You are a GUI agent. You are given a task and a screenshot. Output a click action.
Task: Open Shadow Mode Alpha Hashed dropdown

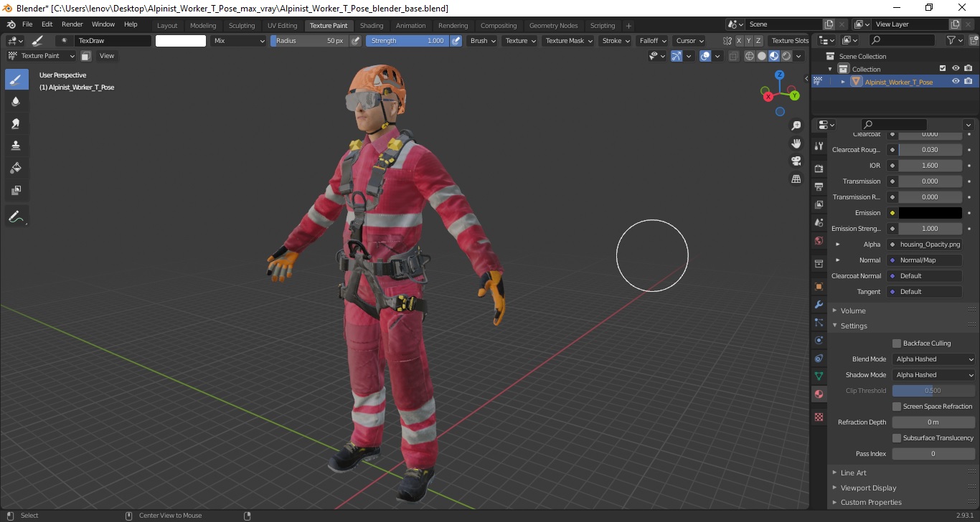(934, 375)
